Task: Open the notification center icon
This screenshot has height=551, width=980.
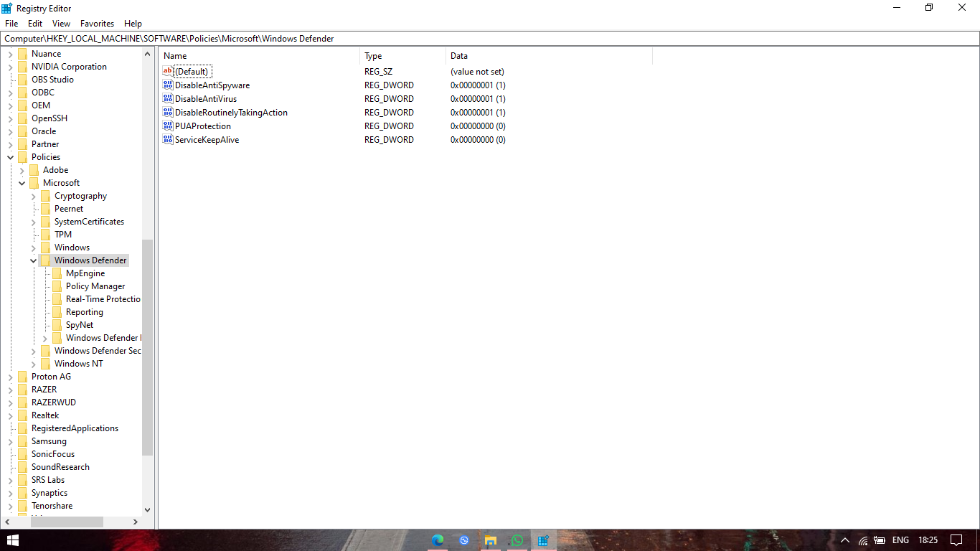Action: (956, 540)
